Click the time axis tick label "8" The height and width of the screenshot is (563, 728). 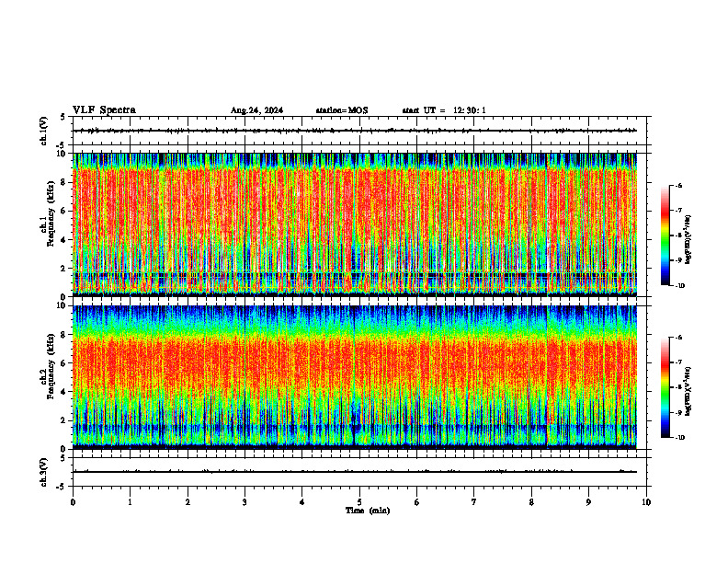click(531, 502)
